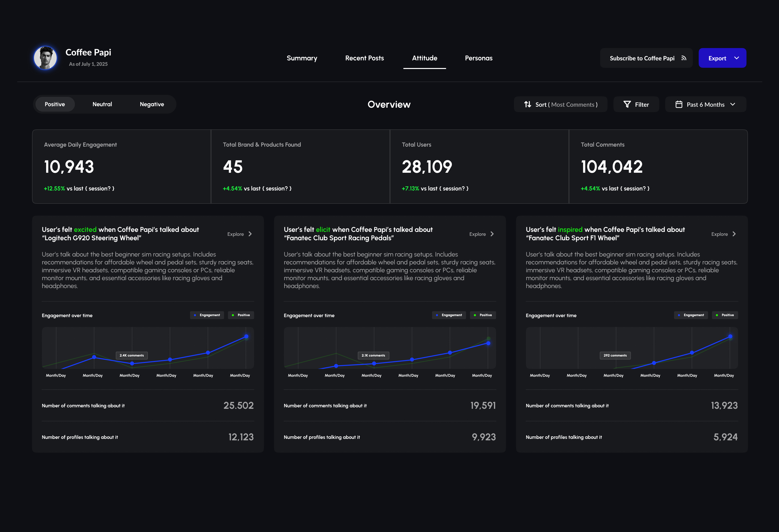Click the Overview heading
Viewport: 779px width, 532px height.
tap(389, 104)
